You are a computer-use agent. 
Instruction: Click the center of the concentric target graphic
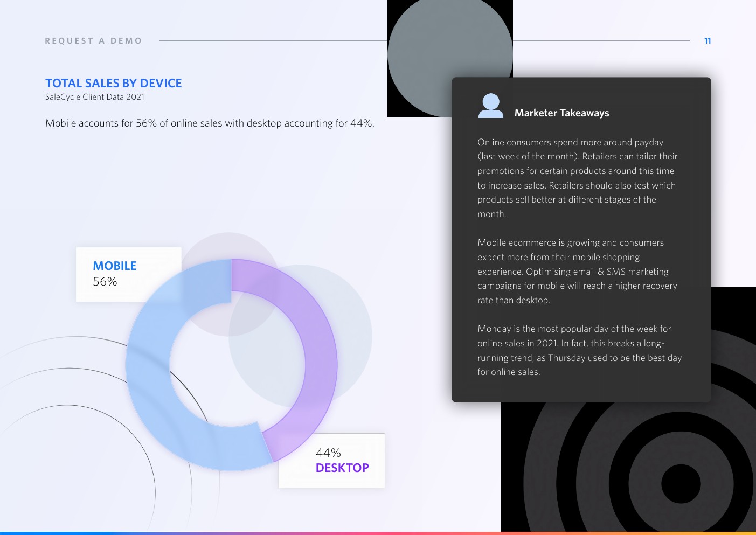(681, 484)
